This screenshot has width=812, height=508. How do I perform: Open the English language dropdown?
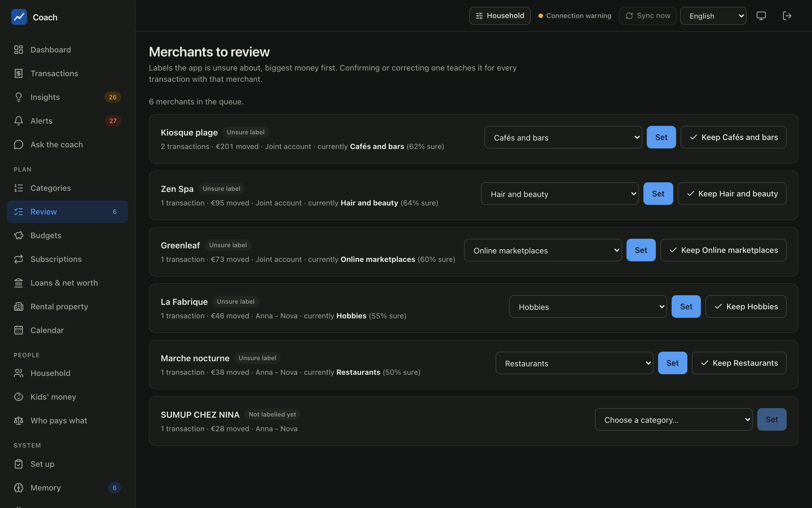click(x=713, y=16)
